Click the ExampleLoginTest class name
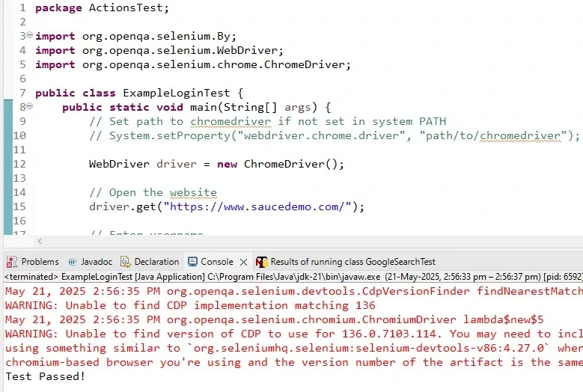 tap(177, 93)
